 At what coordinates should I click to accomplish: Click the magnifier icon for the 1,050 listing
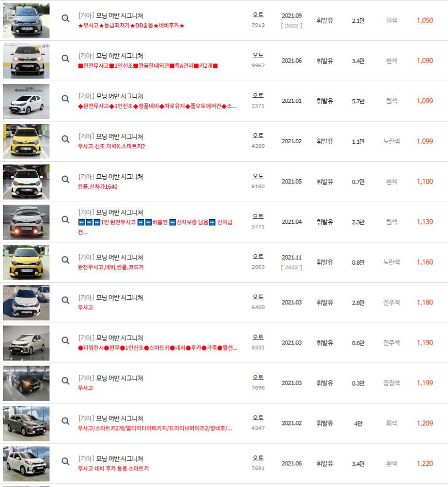[x=65, y=18]
